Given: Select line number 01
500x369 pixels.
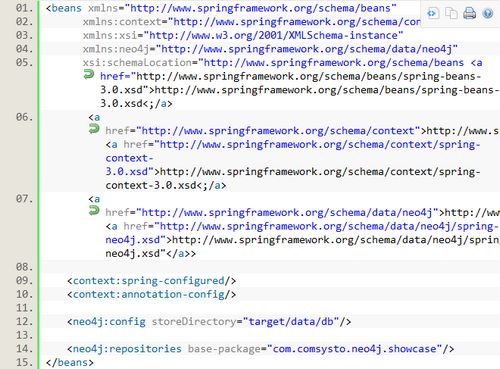Looking at the screenshot, I should [x=24, y=8].
